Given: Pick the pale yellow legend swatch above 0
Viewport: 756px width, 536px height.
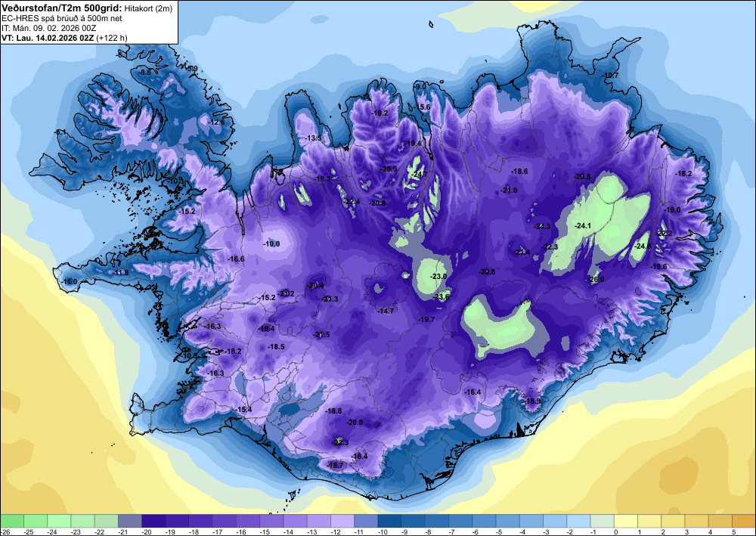Looking at the screenshot, I should click(x=626, y=521).
